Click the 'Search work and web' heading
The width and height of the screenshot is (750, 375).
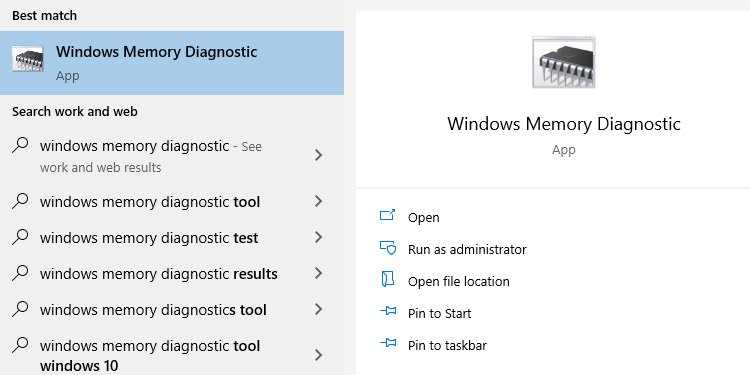(x=75, y=111)
